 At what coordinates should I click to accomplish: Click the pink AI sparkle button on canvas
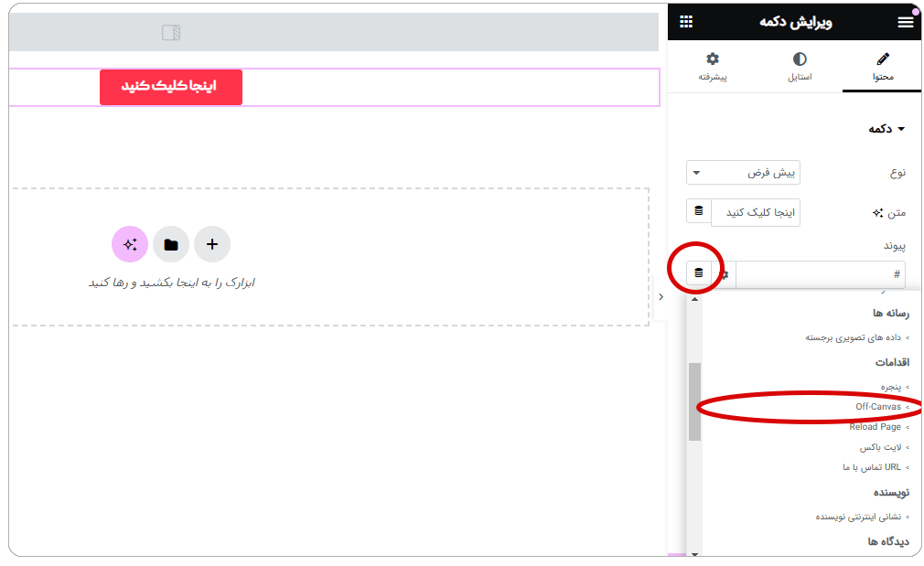[130, 244]
